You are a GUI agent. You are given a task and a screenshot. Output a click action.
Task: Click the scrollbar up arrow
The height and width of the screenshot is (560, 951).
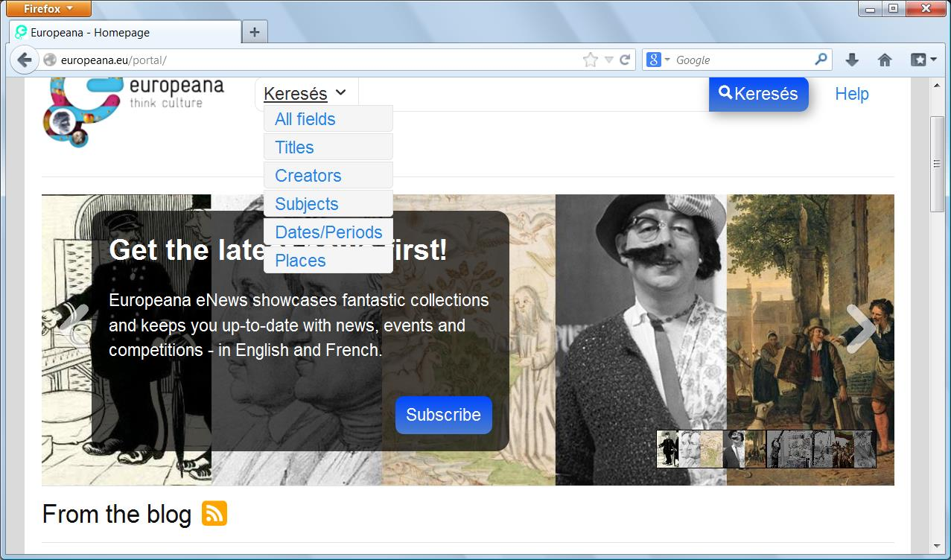938,86
